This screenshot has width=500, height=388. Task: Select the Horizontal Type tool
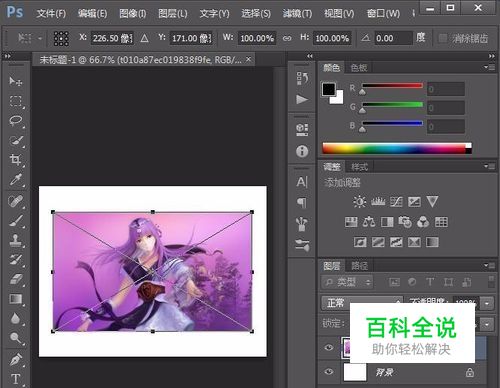[x=15, y=379]
